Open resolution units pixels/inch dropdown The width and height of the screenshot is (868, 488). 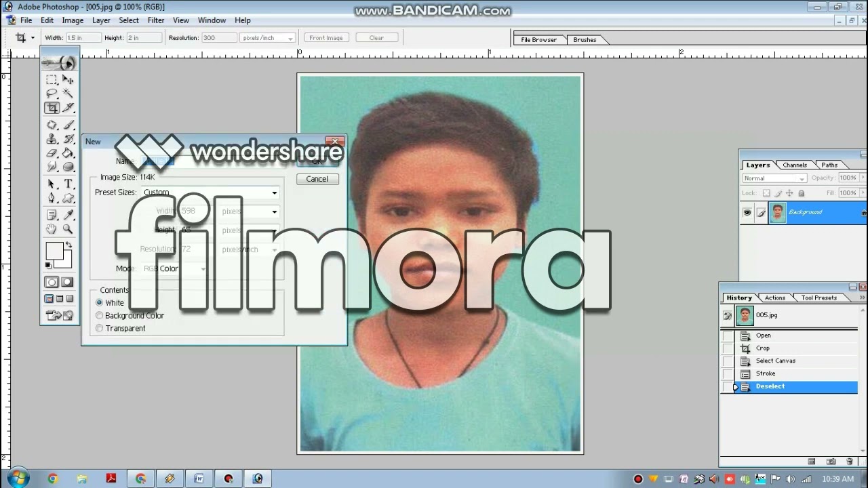pyautogui.click(x=267, y=38)
